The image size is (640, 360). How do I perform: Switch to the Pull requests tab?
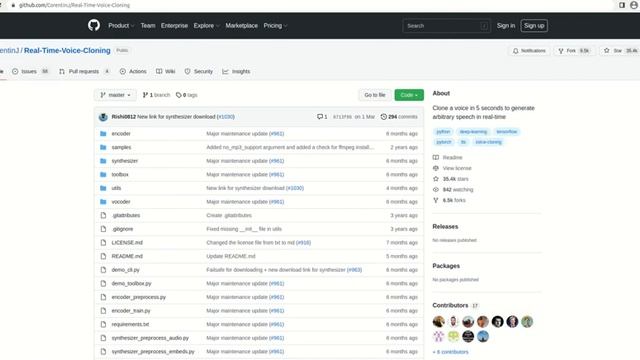(x=84, y=71)
